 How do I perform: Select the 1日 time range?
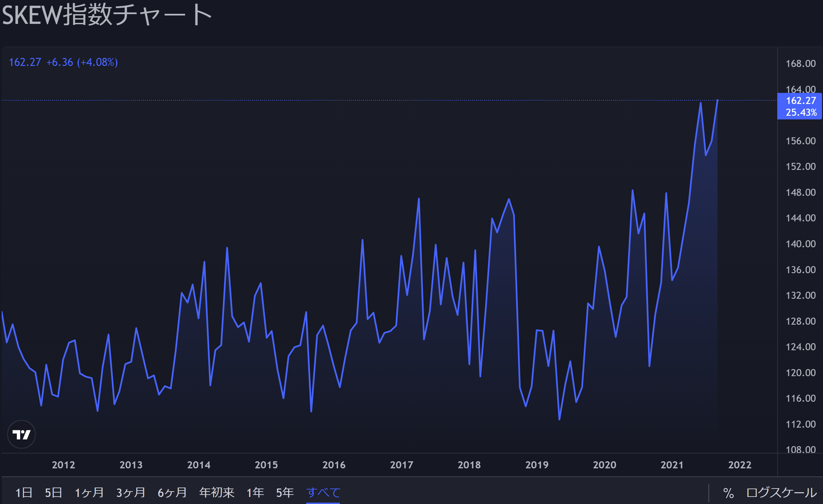pyautogui.click(x=24, y=493)
